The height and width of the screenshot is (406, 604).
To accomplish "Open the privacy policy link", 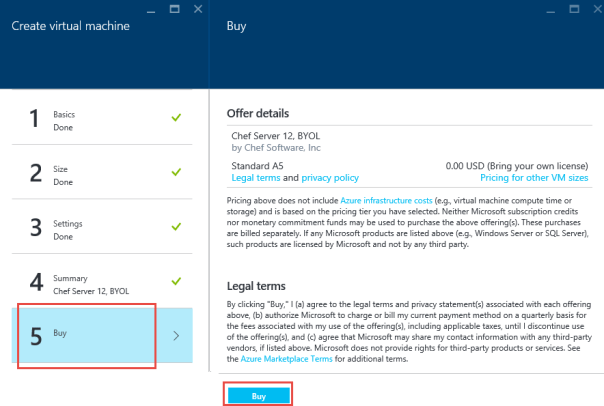I will 329,177.
